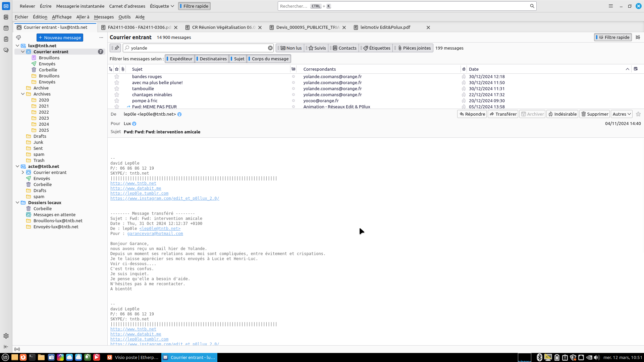
Task: Toggle the Pièces jointes filter
Action: click(x=414, y=48)
